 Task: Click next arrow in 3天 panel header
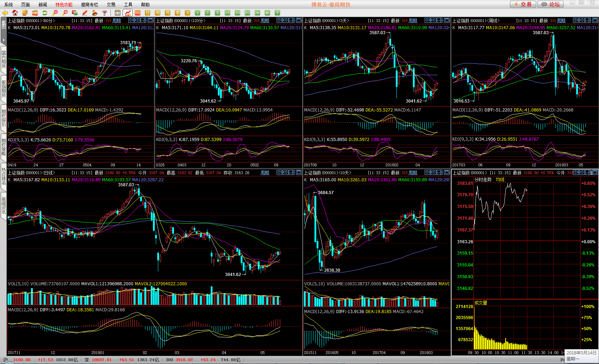434,20
